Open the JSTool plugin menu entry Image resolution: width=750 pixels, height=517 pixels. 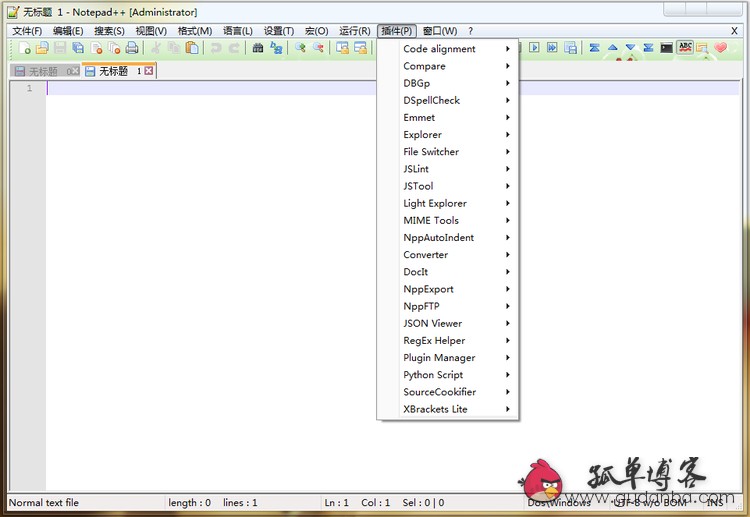[x=448, y=186]
